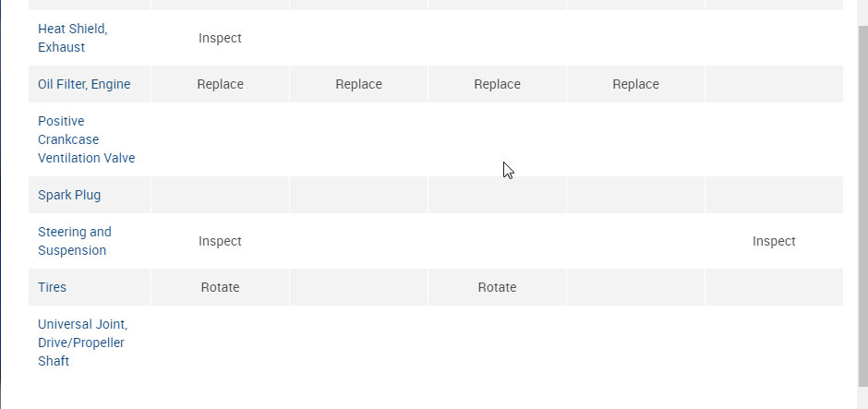Open the Spark Plug link
This screenshot has width=868, height=409.
(69, 195)
